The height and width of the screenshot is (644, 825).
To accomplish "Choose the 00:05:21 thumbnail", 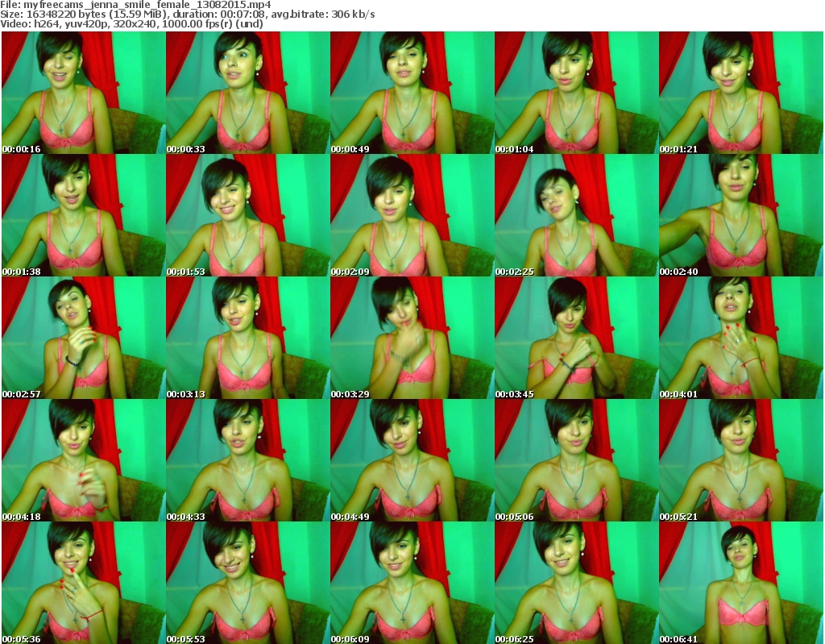I will pos(741,460).
